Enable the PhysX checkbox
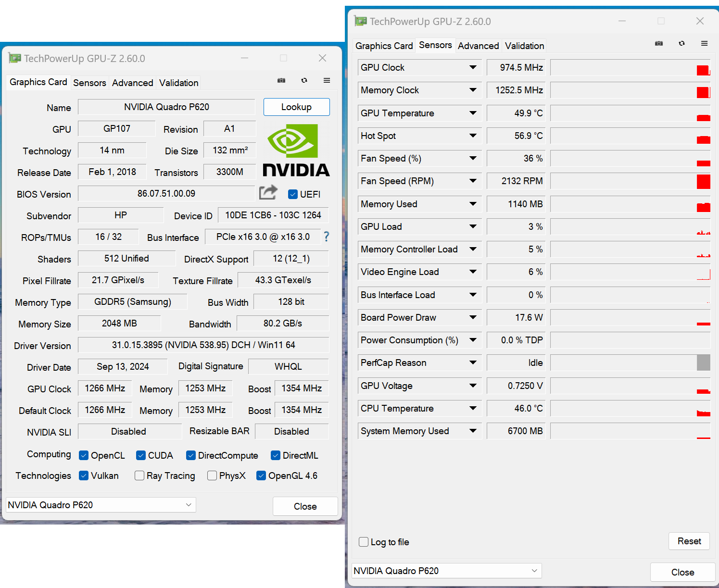The height and width of the screenshot is (588, 719). 212,475
